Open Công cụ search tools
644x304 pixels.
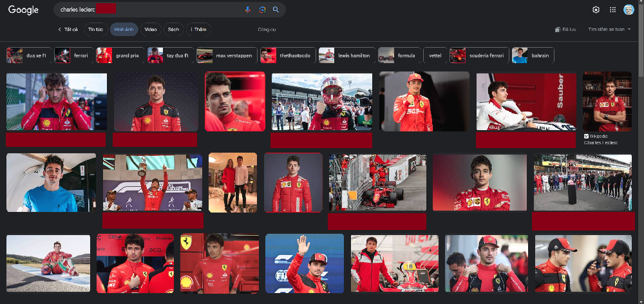[267, 30]
